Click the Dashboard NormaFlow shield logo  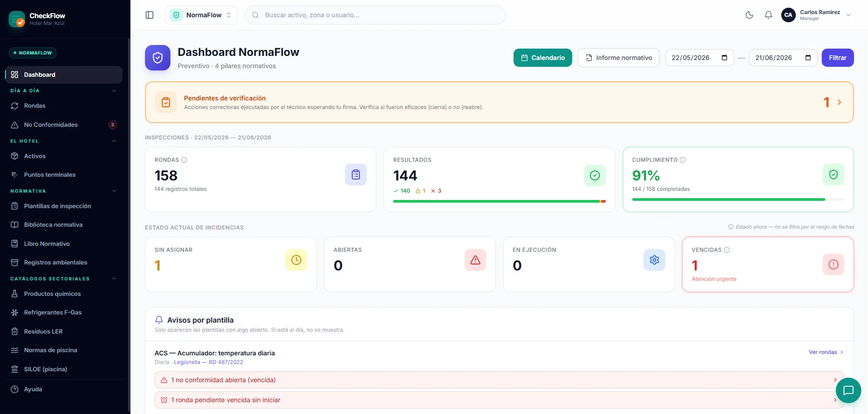(x=158, y=58)
